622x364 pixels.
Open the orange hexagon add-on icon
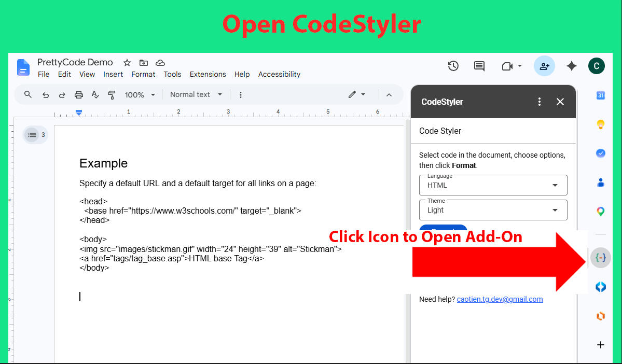[x=601, y=316]
